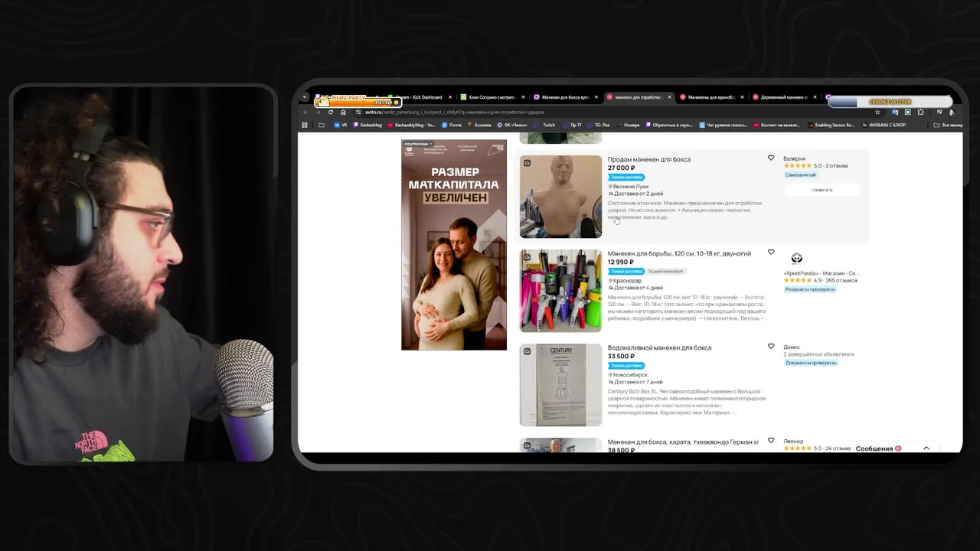
Task: Click the 'Самозанятый' badge under Валерия
Action: (x=800, y=174)
